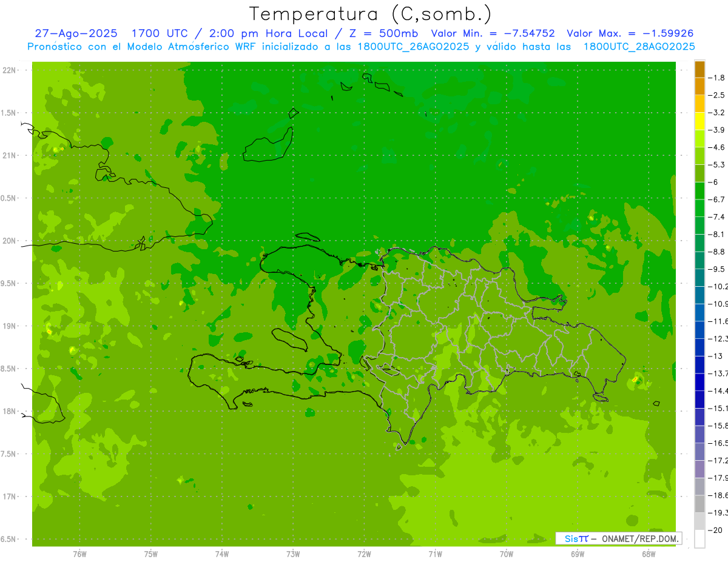The height and width of the screenshot is (562, 728).
Task: Click gray colorbar swatch between -18.6 and -19.3
Action: point(699,504)
